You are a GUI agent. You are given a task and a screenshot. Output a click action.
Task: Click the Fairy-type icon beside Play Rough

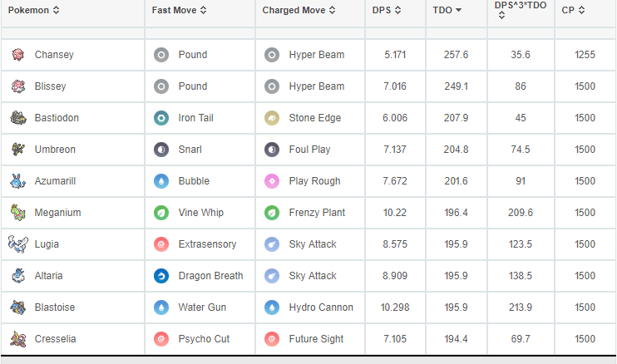272,181
